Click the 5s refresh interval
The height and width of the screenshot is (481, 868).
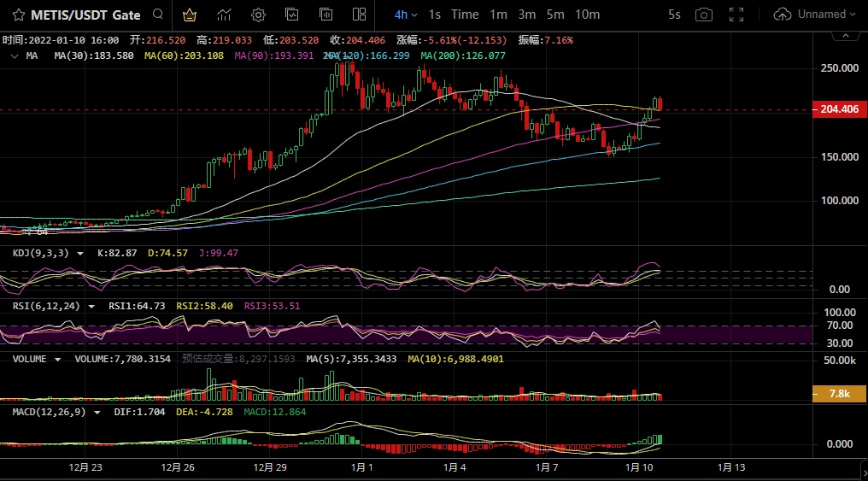coord(674,15)
